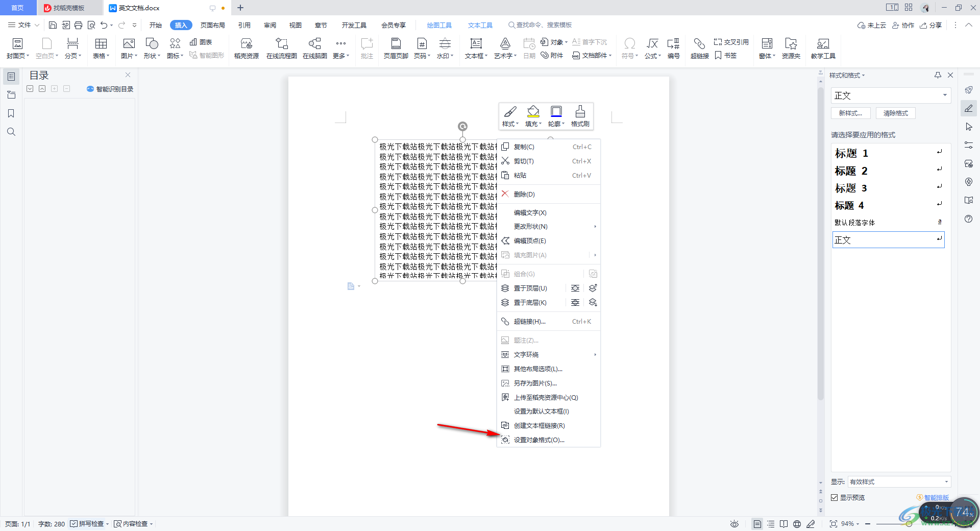Click the format painter (格式刷) icon
Image resolution: width=980 pixels, height=531 pixels.
[x=580, y=116]
